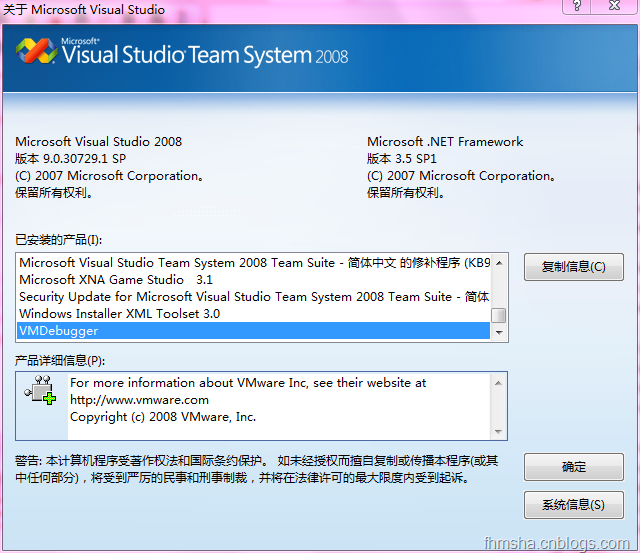Click the For more information about VMware line
Viewport: 640px width, 553px height.
coord(248,383)
